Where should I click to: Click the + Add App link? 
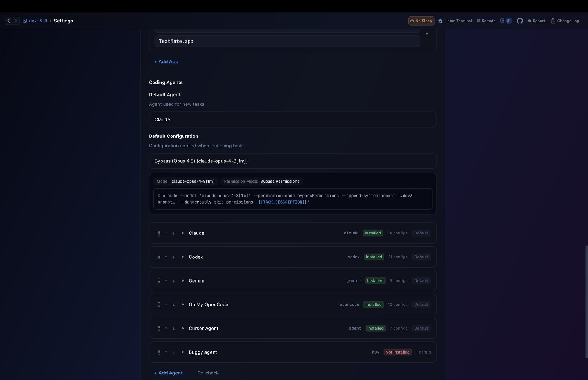166,62
